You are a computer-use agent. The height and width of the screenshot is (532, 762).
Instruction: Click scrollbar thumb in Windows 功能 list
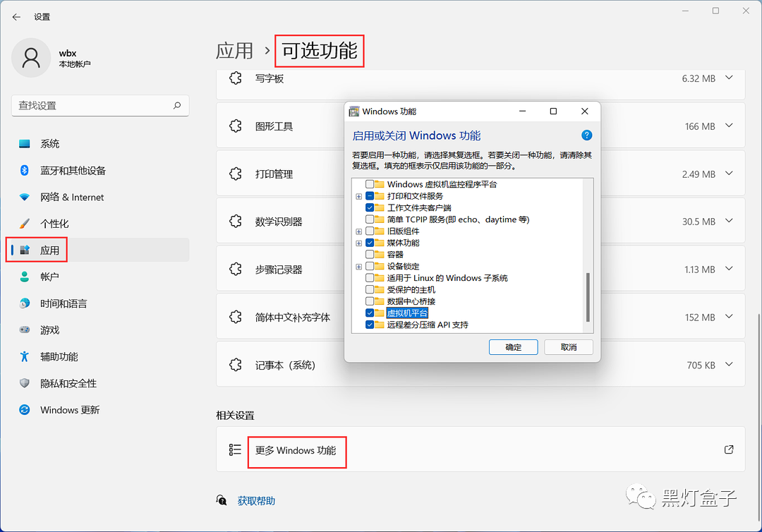pyautogui.click(x=588, y=297)
